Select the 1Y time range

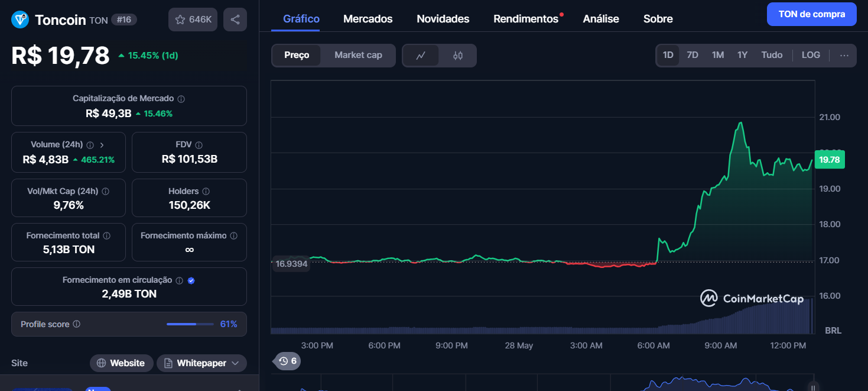point(742,55)
